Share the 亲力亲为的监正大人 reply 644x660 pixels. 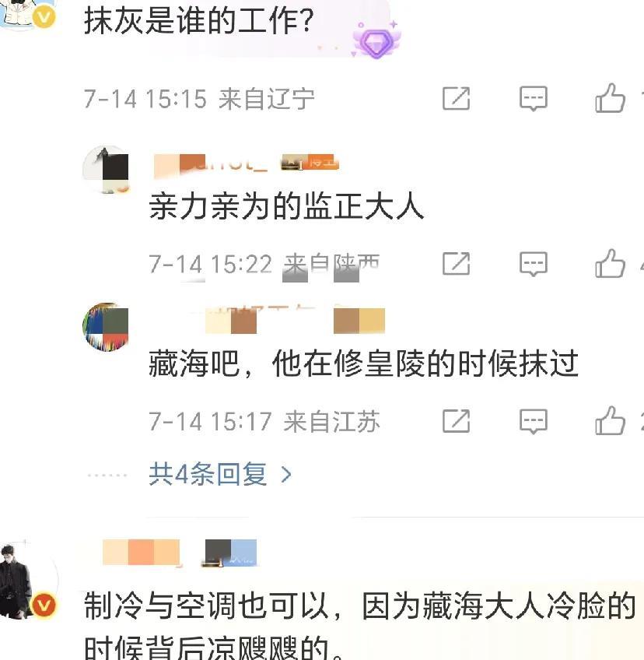pyautogui.click(x=456, y=264)
